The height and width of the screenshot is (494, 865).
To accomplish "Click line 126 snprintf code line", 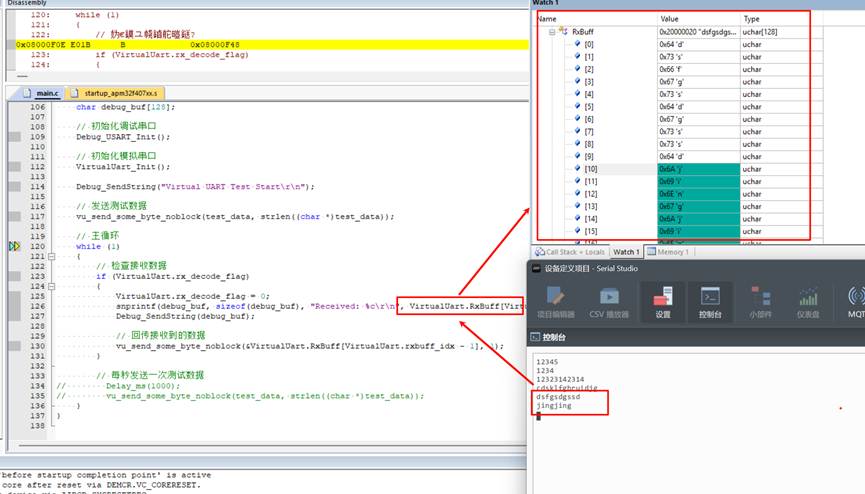I will pos(319,306).
